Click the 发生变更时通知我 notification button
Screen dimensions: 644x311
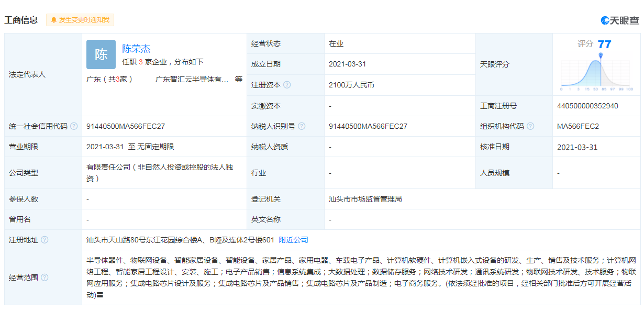point(80,20)
